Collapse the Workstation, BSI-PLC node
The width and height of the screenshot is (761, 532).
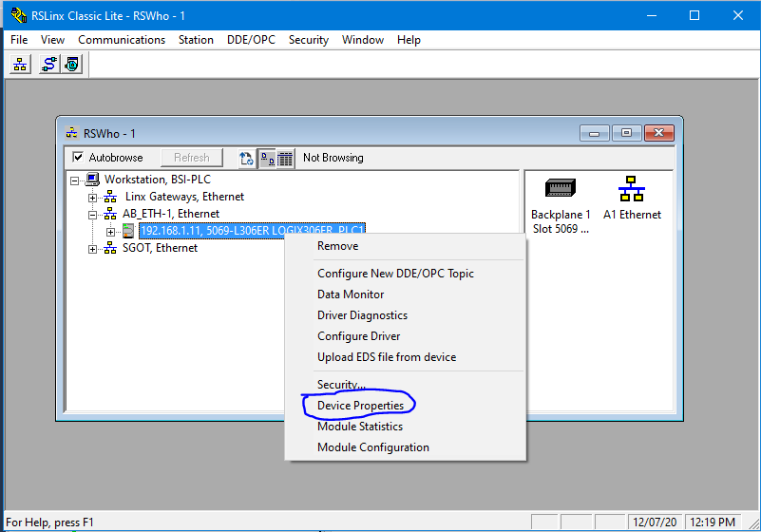[x=74, y=180]
